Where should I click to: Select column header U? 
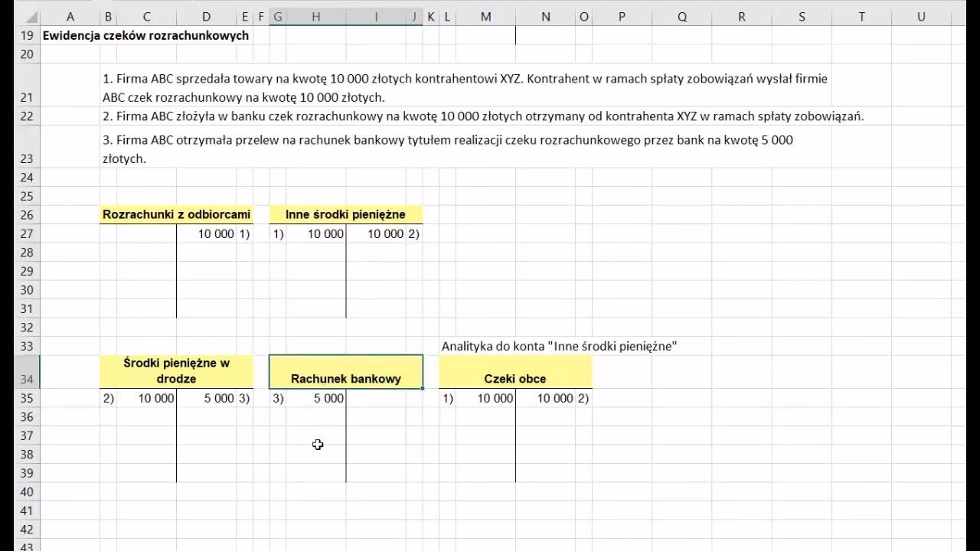tap(920, 17)
